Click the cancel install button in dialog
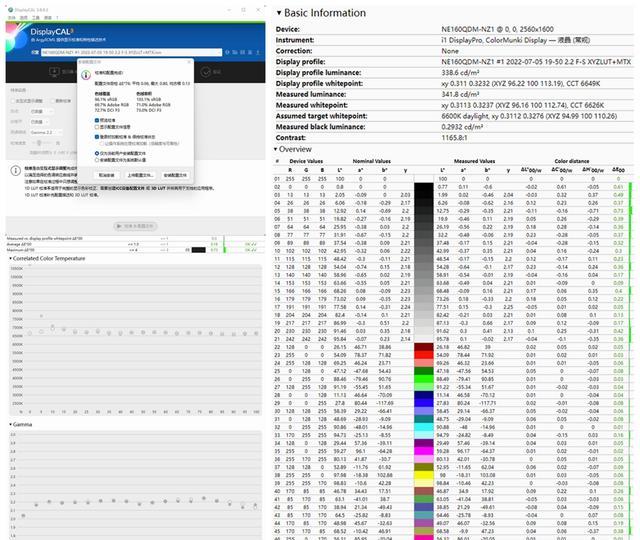 pyautogui.click(x=107, y=175)
